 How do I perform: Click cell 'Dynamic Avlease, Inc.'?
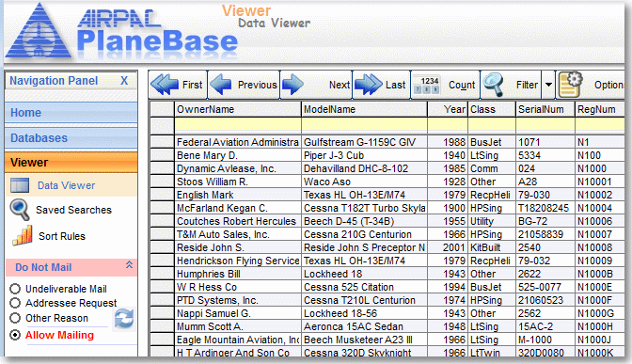point(238,168)
